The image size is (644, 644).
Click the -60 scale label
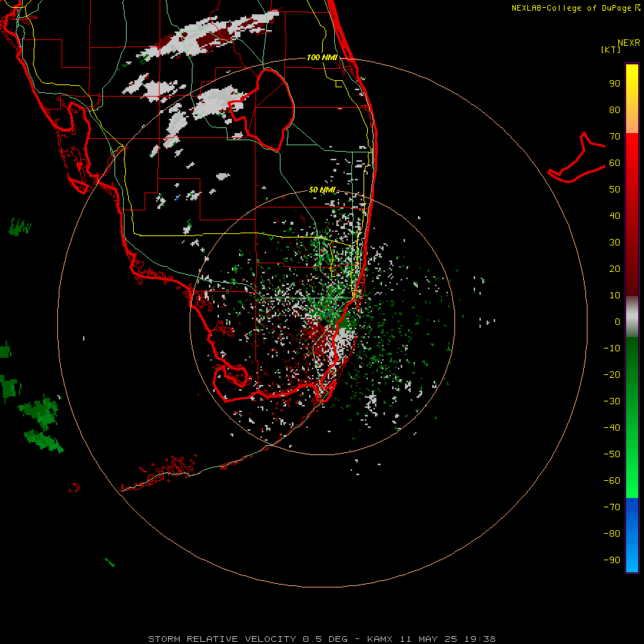tap(612, 481)
